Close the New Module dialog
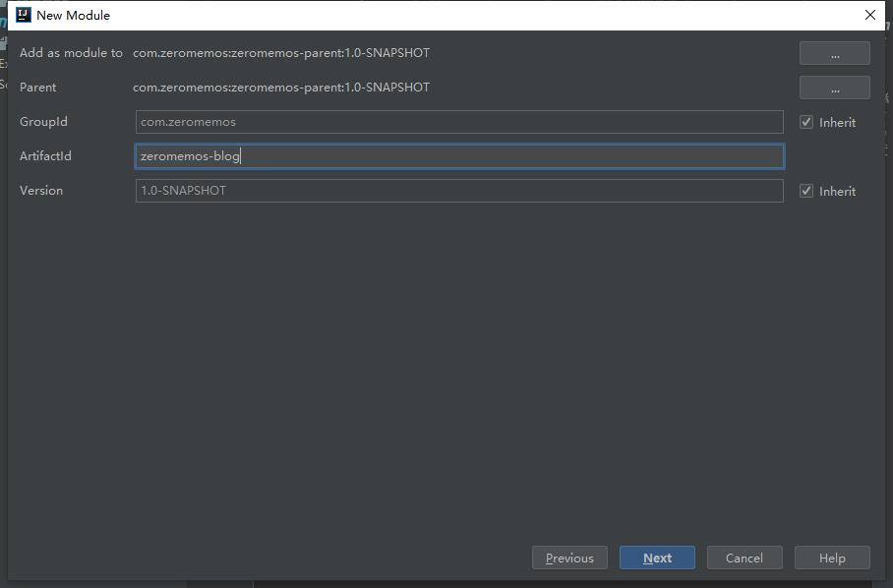This screenshot has height=588, width=893. 869,15
